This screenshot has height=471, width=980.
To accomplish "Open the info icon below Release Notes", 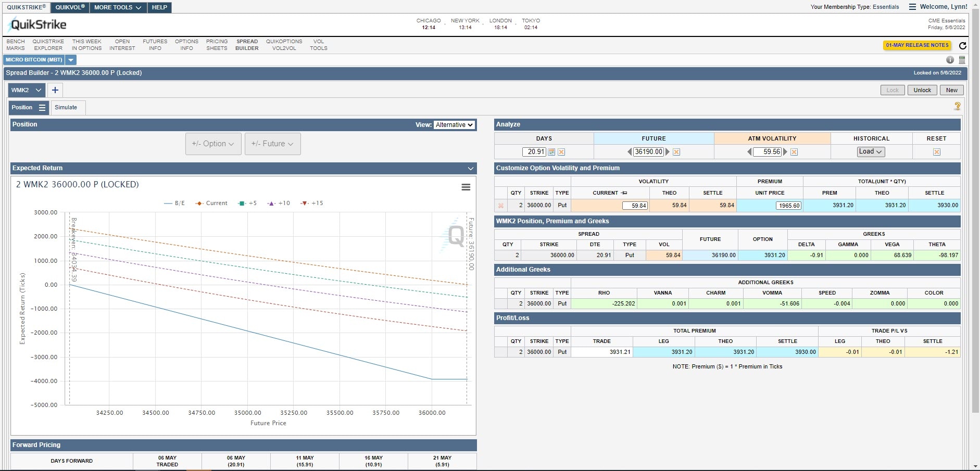I will [x=950, y=60].
